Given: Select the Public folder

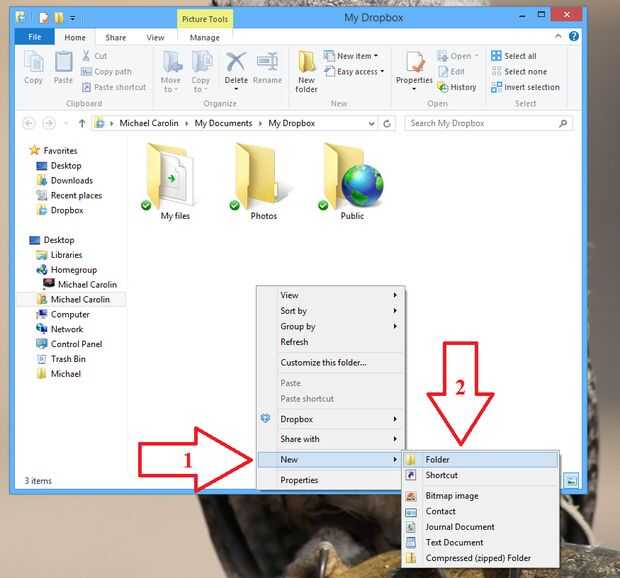Looking at the screenshot, I should [x=352, y=182].
